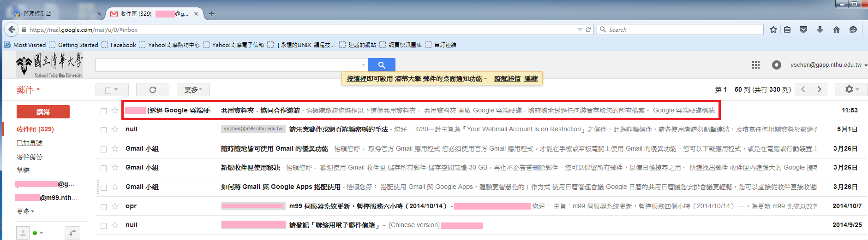Go to next page of emails
Screen dimensions: 868x240
click(819, 89)
